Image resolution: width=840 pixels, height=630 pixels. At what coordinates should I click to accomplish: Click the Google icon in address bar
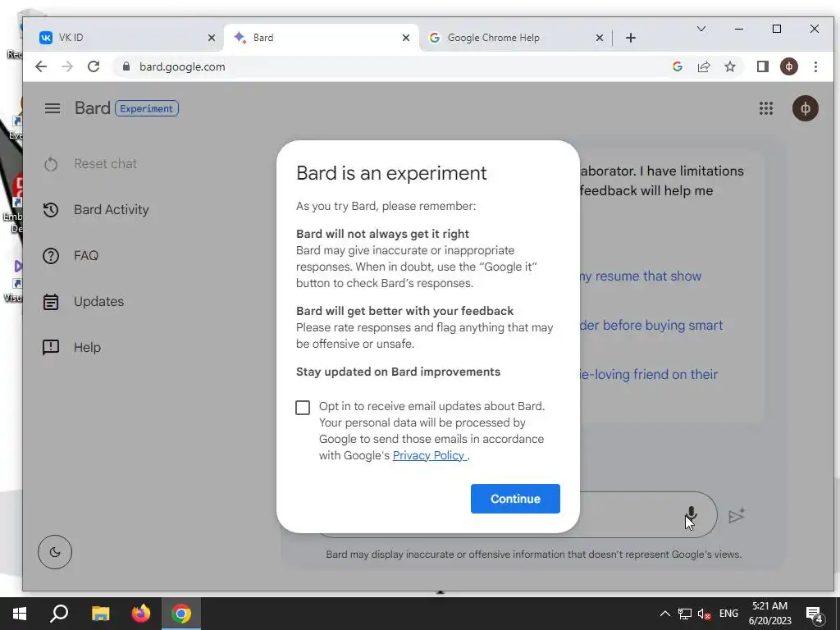(677, 66)
